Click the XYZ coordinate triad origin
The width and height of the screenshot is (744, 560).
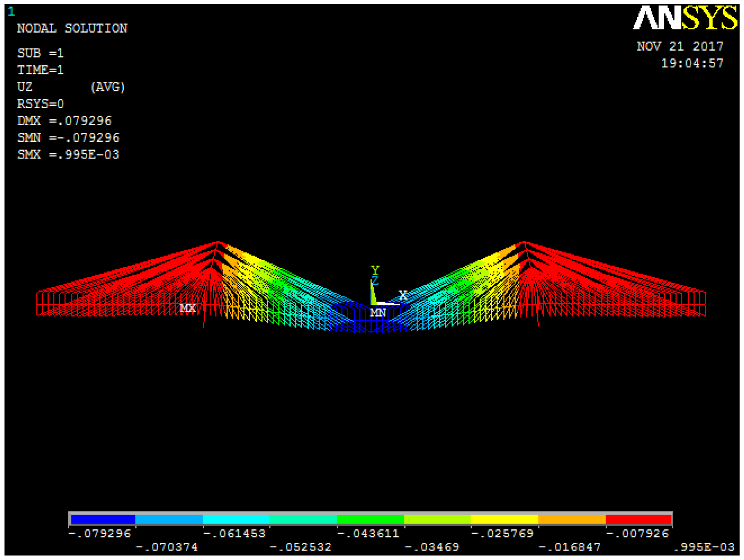(373, 303)
